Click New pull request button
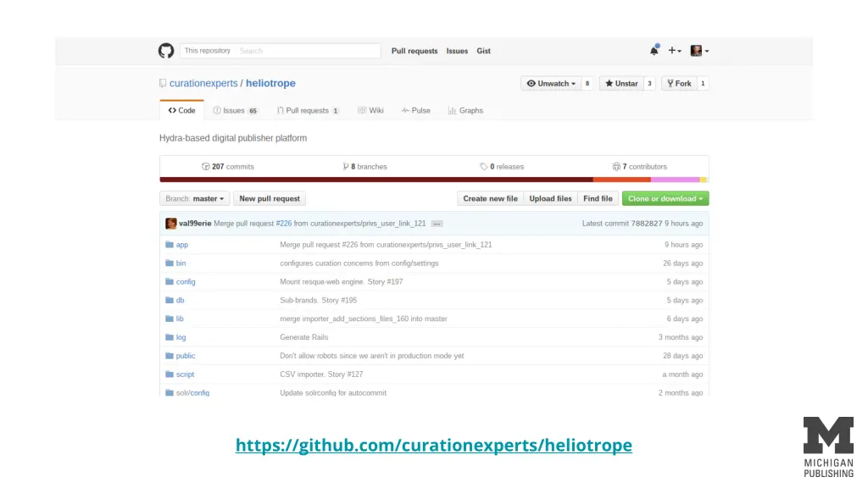Viewport: 868px width, 488px height. 270,198
